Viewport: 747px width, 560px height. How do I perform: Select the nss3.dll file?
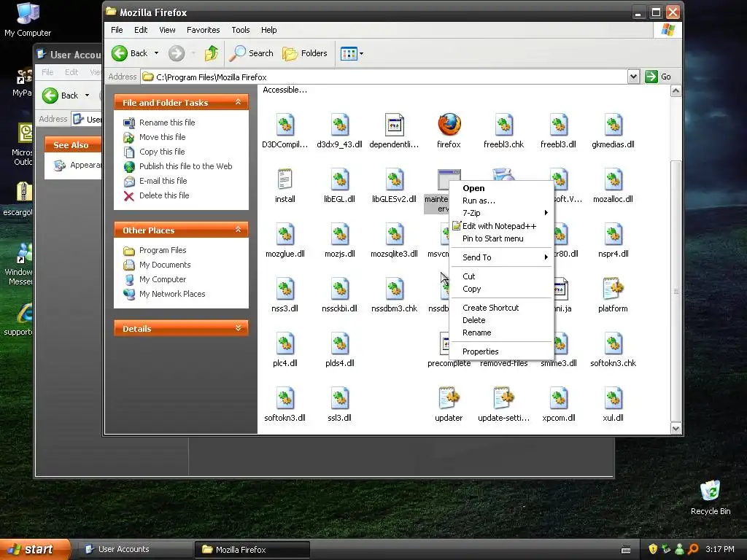click(285, 295)
